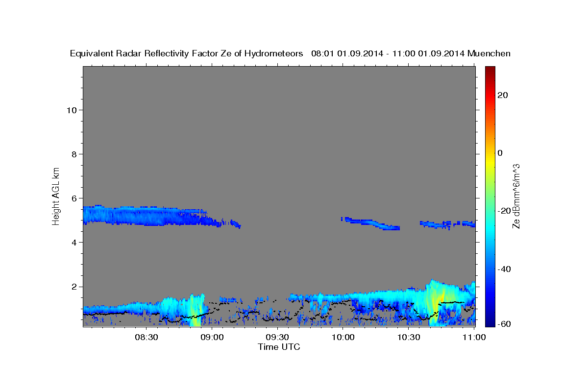The image size is (588, 392).
Task: Click the height axis value 4
Action: 73,242
